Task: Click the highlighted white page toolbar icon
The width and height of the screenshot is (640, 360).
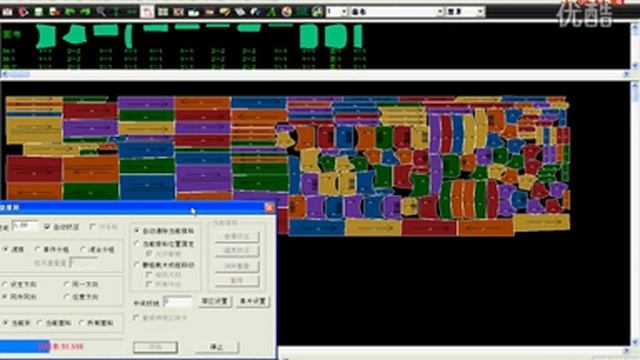Action: [147, 12]
